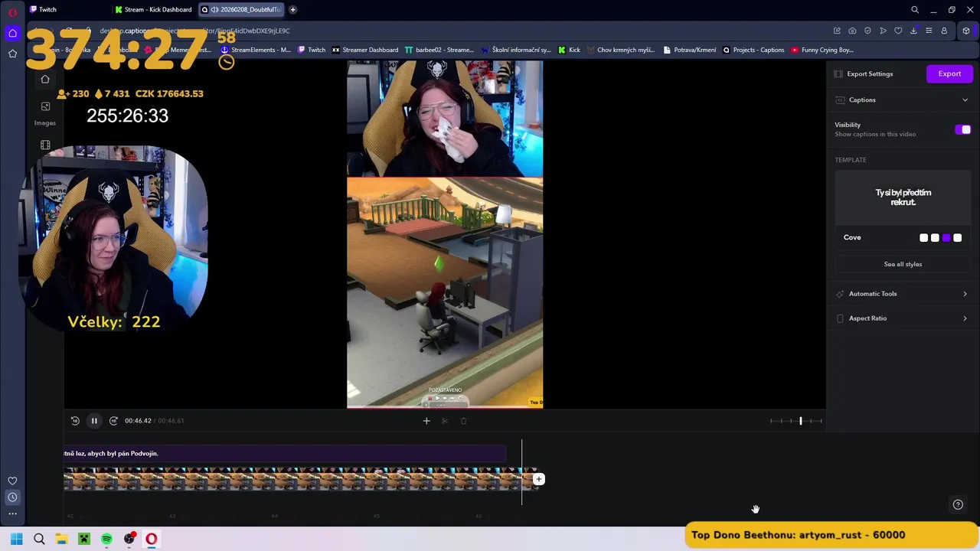Viewport: 980px width, 551px height.
Task: Click See all styles
Action: tap(903, 264)
